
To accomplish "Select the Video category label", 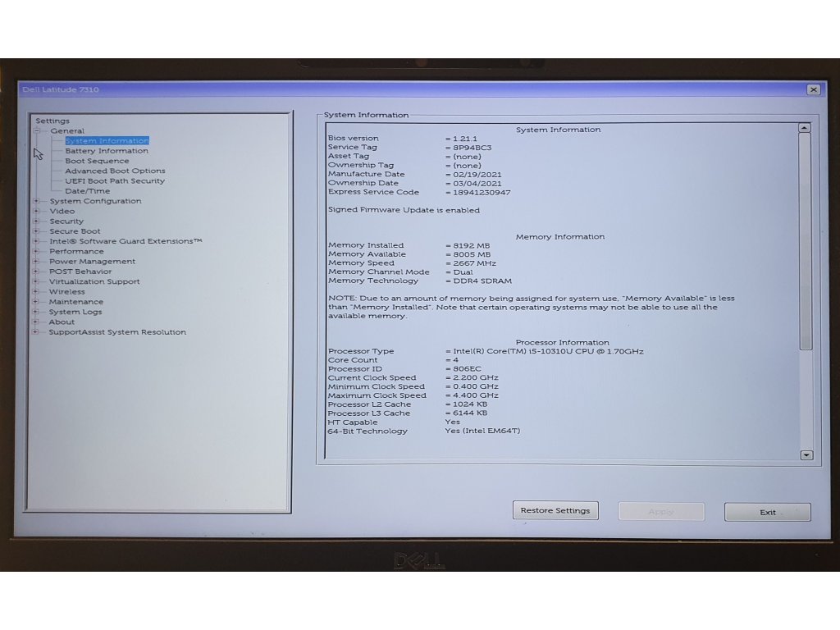I will (62, 211).
